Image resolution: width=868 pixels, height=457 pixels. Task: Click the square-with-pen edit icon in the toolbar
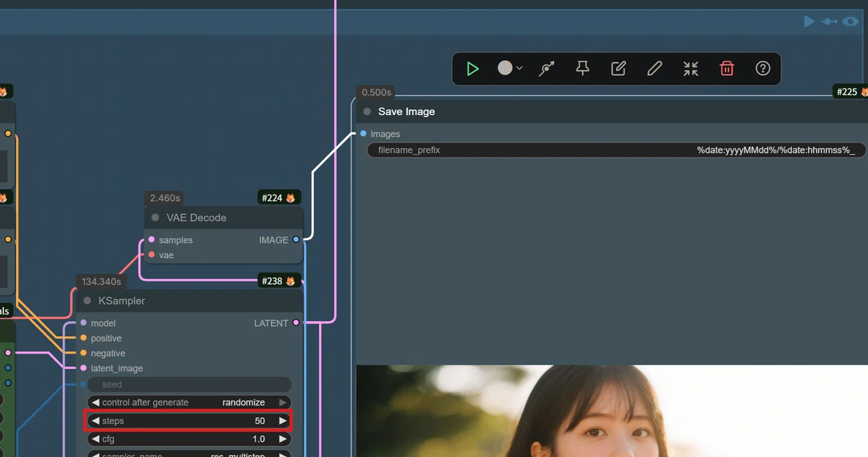click(x=618, y=69)
